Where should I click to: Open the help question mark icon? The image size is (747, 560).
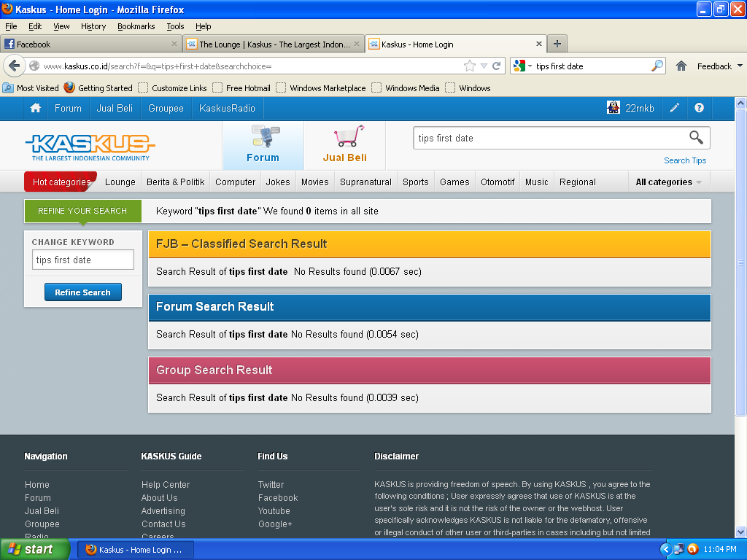pyautogui.click(x=699, y=108)
